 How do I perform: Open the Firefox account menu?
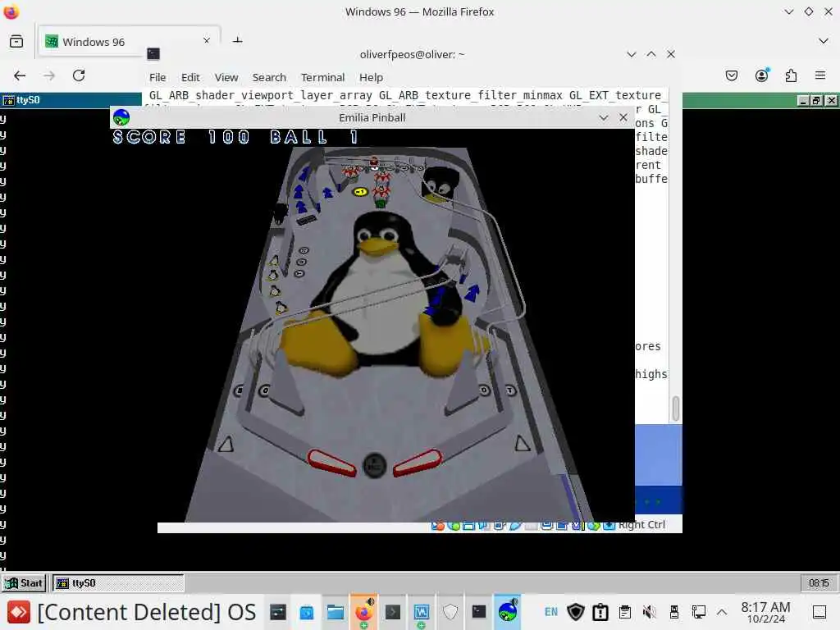tap(762, 75)
